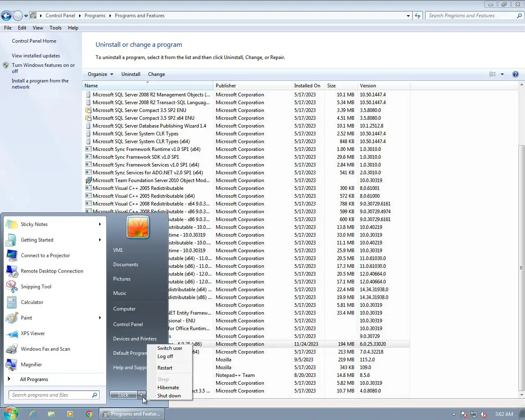Click Install a program from the network
The width and height of the screenshot is (525, 420).
click(40, 84)
